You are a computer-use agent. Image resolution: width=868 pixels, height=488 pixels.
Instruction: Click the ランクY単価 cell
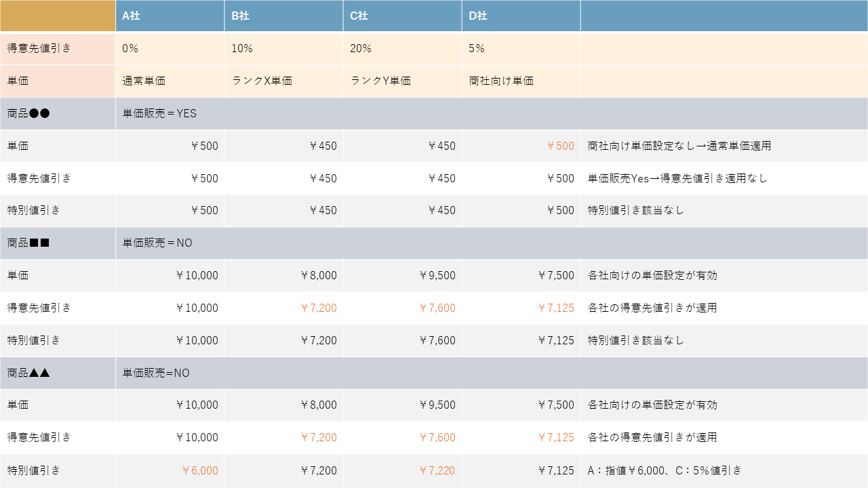[402, 81]
